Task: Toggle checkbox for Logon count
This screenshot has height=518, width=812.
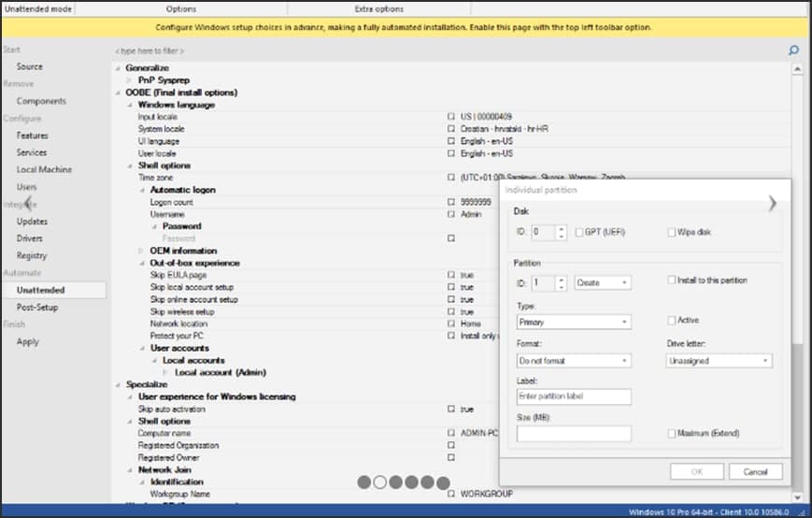Action: tap(451, 202)
